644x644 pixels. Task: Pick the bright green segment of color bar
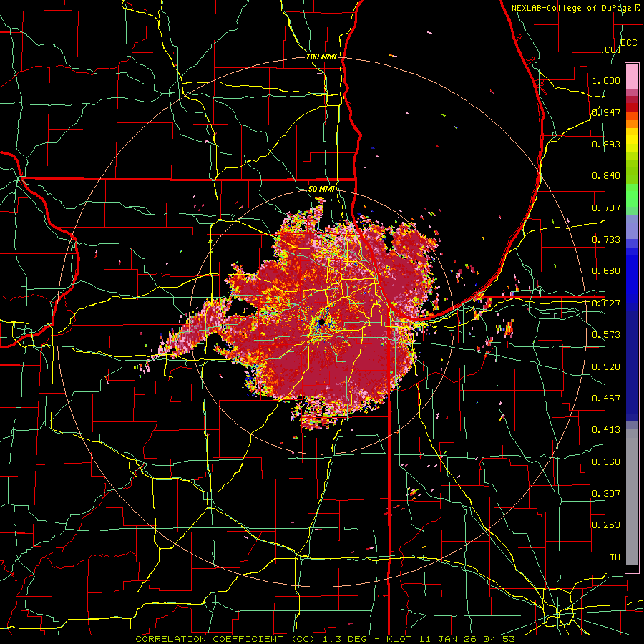[632, 195]
